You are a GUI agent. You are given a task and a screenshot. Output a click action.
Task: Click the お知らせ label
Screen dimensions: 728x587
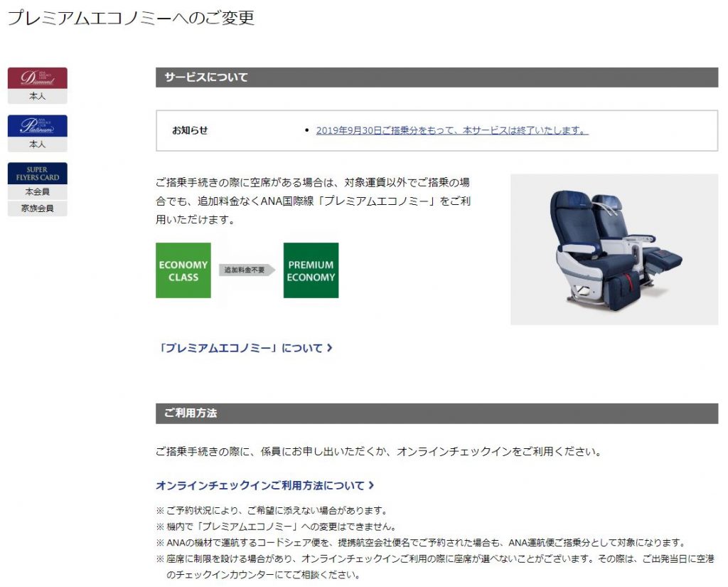[190, 131]
